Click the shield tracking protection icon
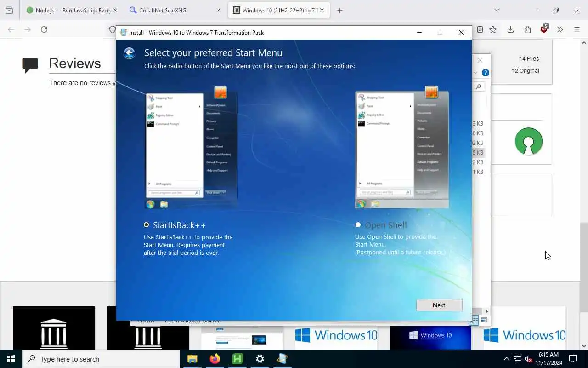Viewport: 588px width, 368px height. tap(112, 29)
